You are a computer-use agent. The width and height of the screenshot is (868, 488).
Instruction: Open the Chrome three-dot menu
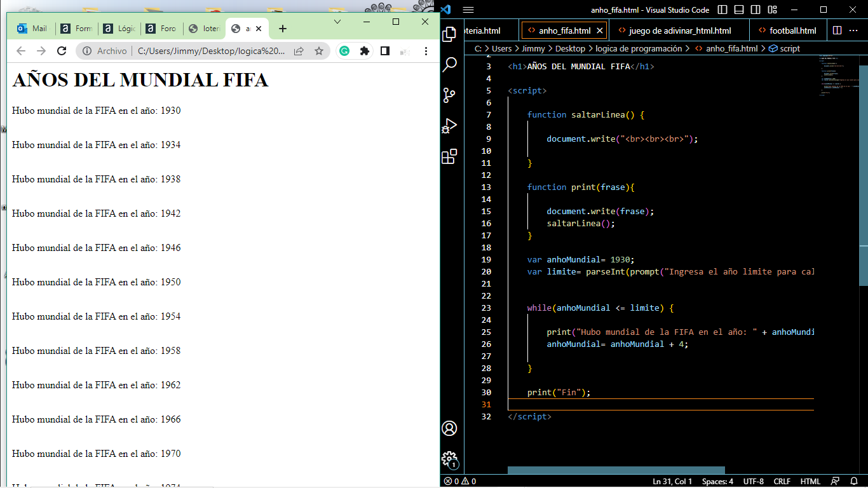tap(426, 51)
